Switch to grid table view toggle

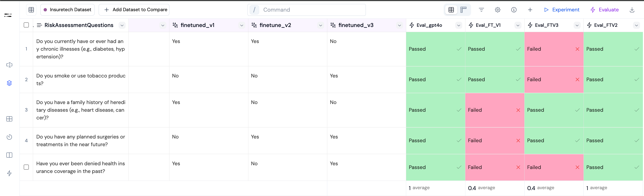451,10
